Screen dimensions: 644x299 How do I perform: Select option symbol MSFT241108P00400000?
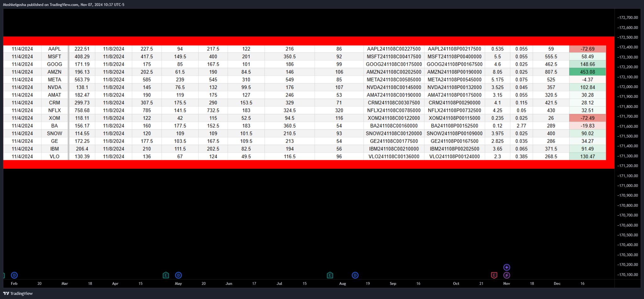pos(454,57)
